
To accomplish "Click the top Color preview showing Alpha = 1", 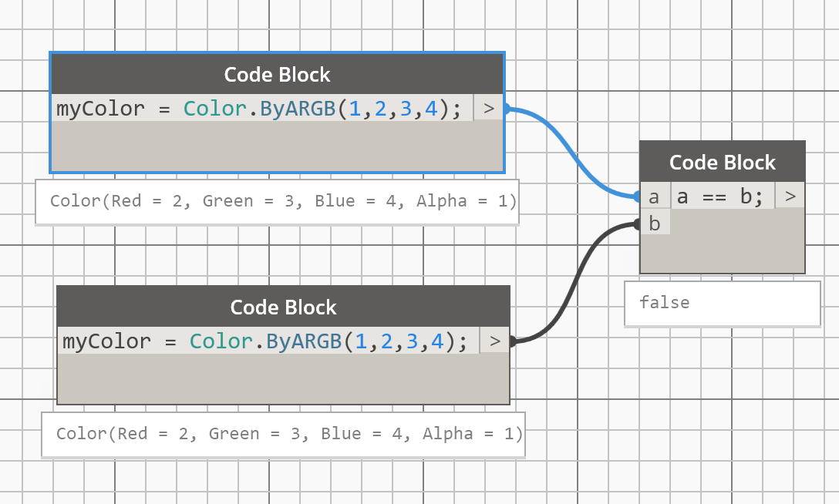I will click(278, 200).
